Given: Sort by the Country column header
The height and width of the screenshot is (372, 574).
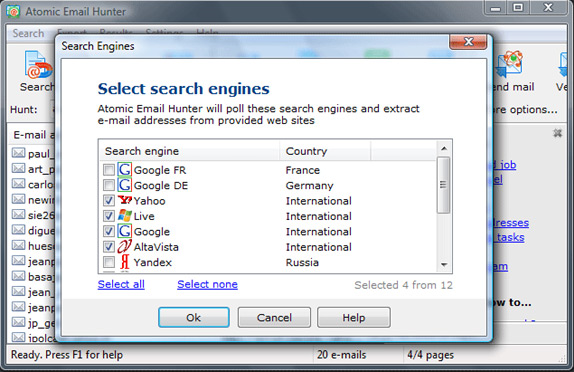Looking at the screenshot, I should 325,151.
